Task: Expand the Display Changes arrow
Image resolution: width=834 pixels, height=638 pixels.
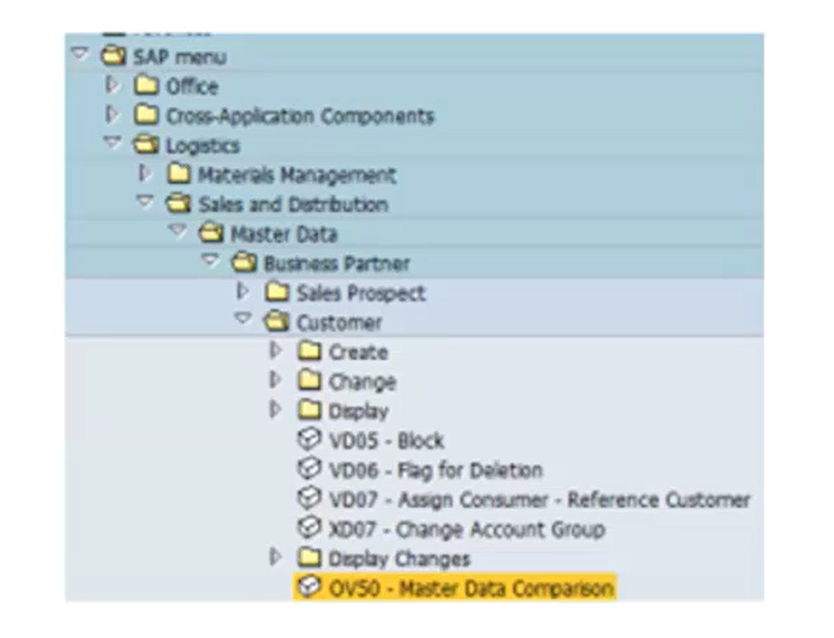Action: pos(276,557)
